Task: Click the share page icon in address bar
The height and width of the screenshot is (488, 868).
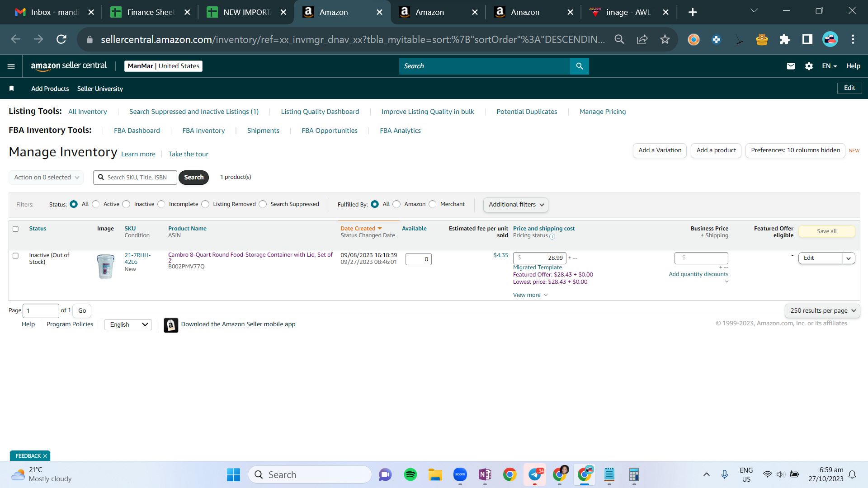Action: 642,39
